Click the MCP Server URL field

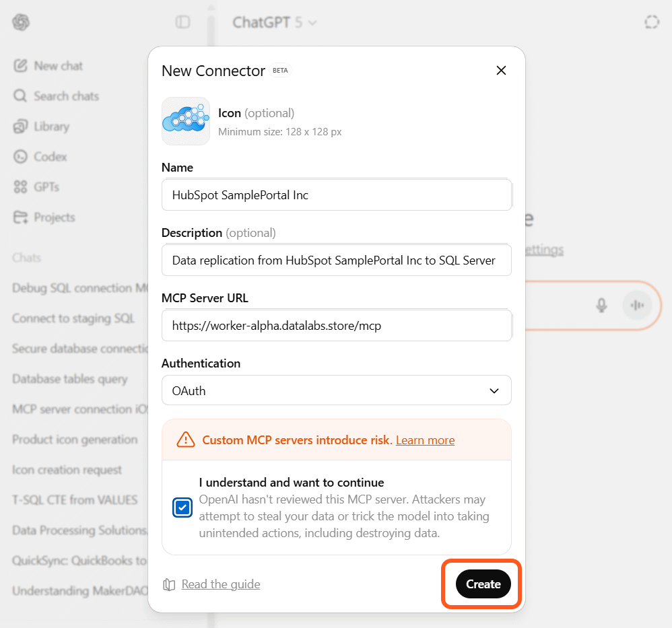[336, 325]
